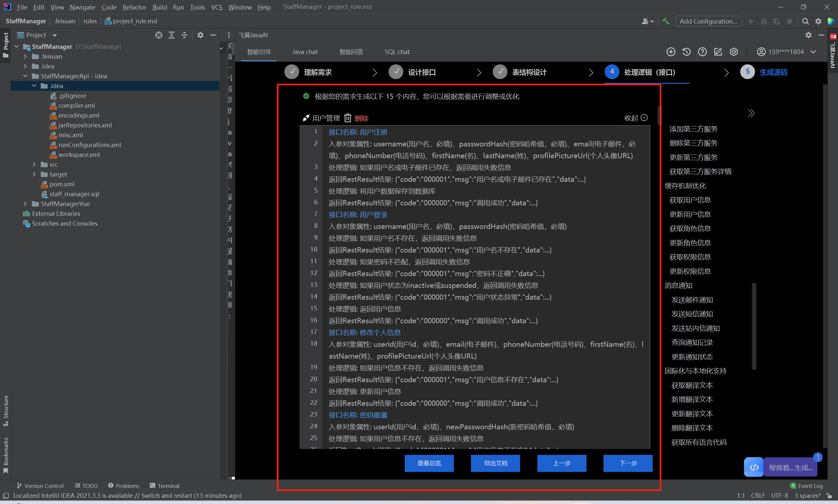Click the Search Everywhere magnifier icon
838x504 pixels.
pyautogui.click(x=805, y=21)
